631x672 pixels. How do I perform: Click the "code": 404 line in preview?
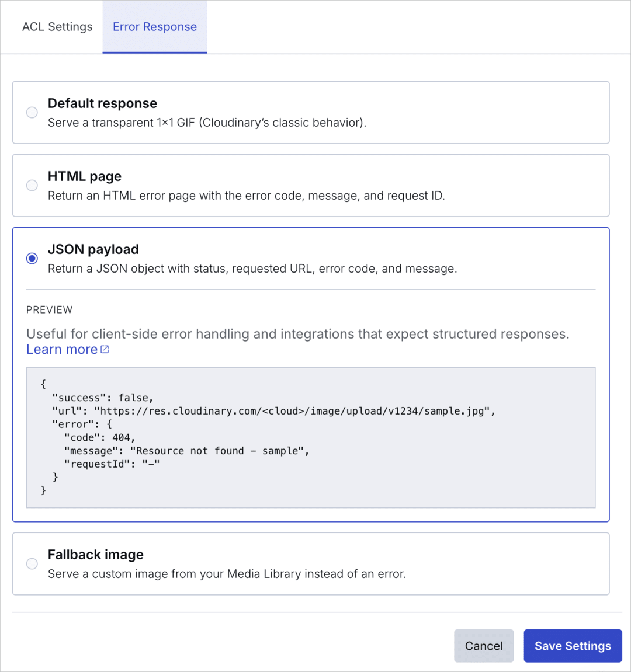point(99,437)
